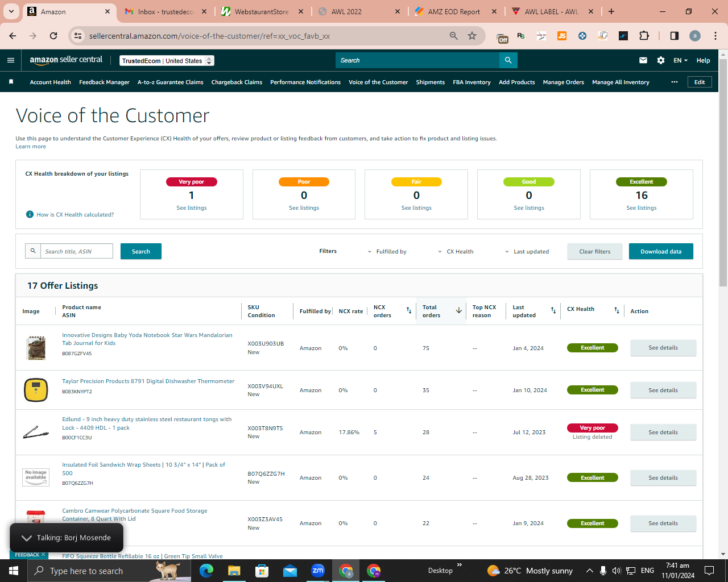
Task: Open the settings gear icon
Action: click(661, 60)
